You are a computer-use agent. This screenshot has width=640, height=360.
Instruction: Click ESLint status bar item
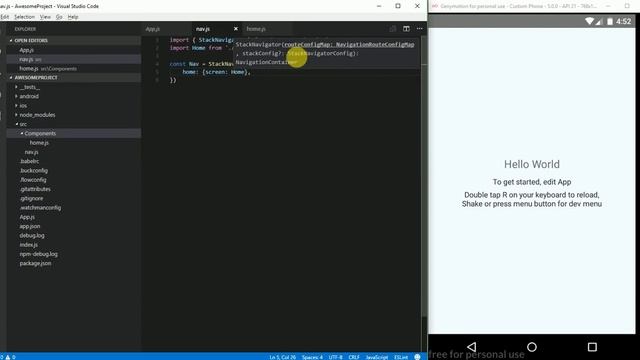(x=401, y=357)
